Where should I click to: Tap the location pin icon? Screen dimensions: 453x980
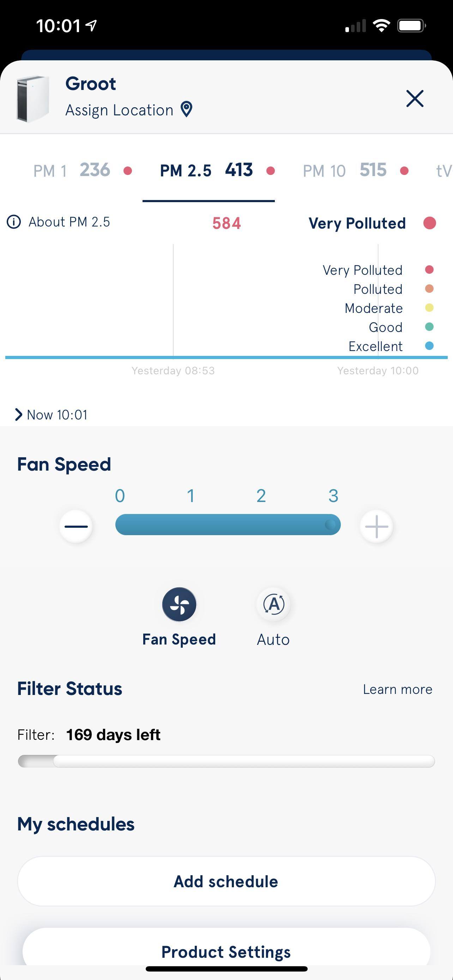point(186,109)
